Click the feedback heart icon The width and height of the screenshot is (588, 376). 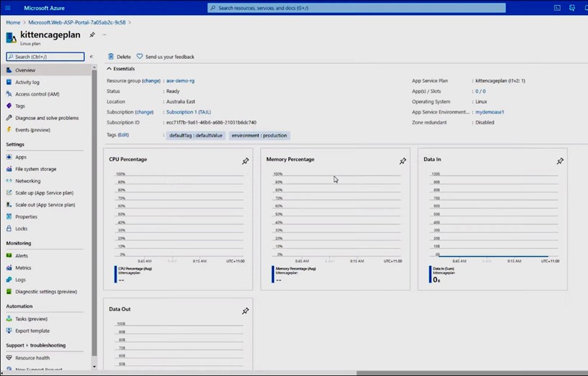click(x=139, y=56)
